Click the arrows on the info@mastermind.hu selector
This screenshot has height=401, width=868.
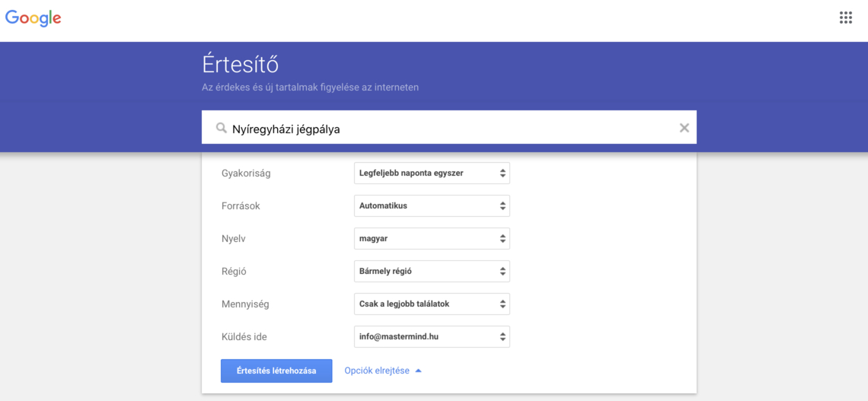pyautogui.click(x=502, y=336)
